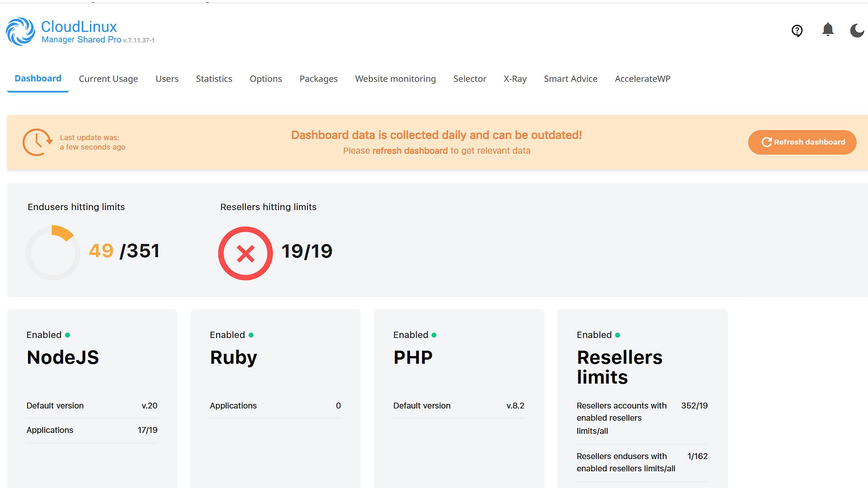
Task: Go to the X-Ray tab
Action: tap(515, 79)
